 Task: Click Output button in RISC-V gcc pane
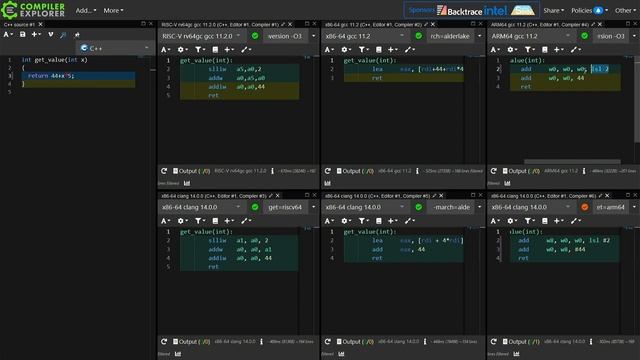click(191, 171)
